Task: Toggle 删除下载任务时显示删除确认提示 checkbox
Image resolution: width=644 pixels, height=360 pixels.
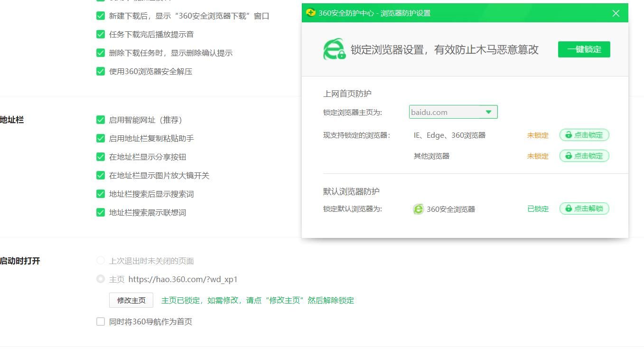Action: pyautogui.click(x=101, y=53)
